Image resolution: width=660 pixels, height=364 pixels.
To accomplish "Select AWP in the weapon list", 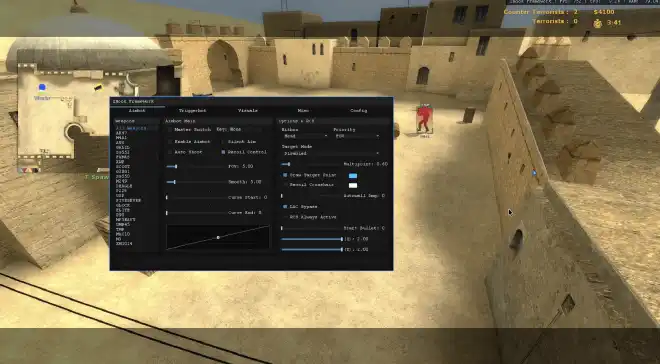I will (x=120, y=143).
